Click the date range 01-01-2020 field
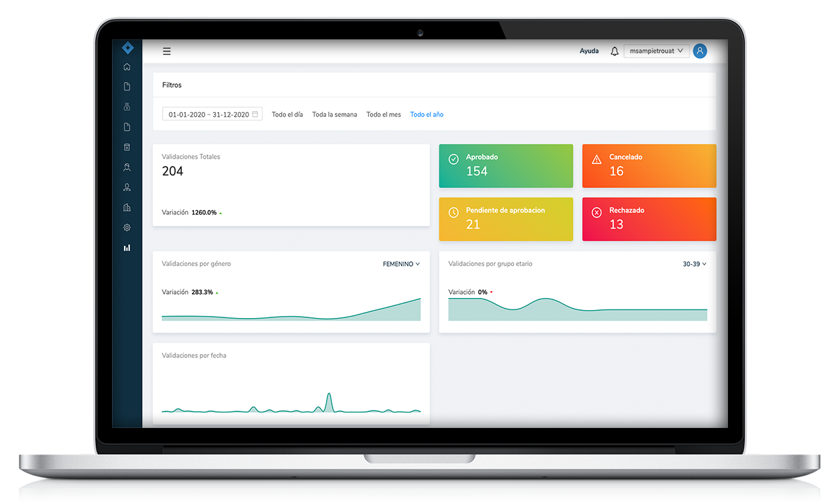The image size is (840, 504). click(212, 115)
